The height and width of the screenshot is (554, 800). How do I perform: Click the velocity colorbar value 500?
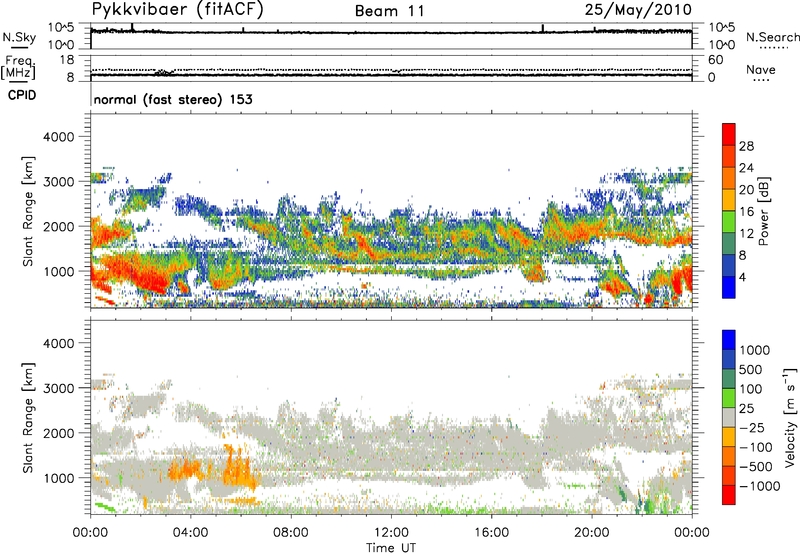tap(751, 369)
